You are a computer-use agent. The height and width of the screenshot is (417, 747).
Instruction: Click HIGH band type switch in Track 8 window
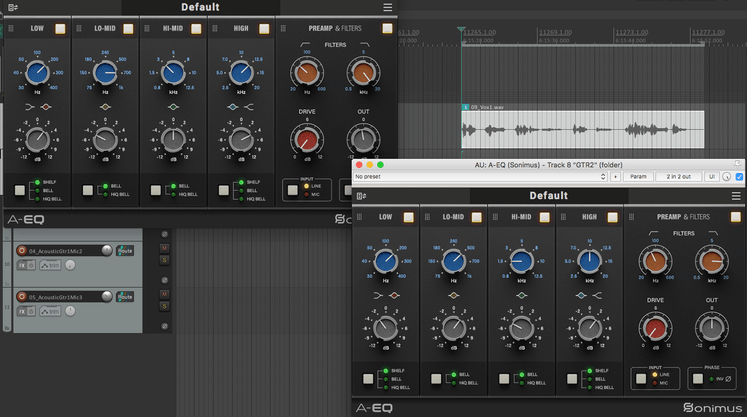point(572,379)
